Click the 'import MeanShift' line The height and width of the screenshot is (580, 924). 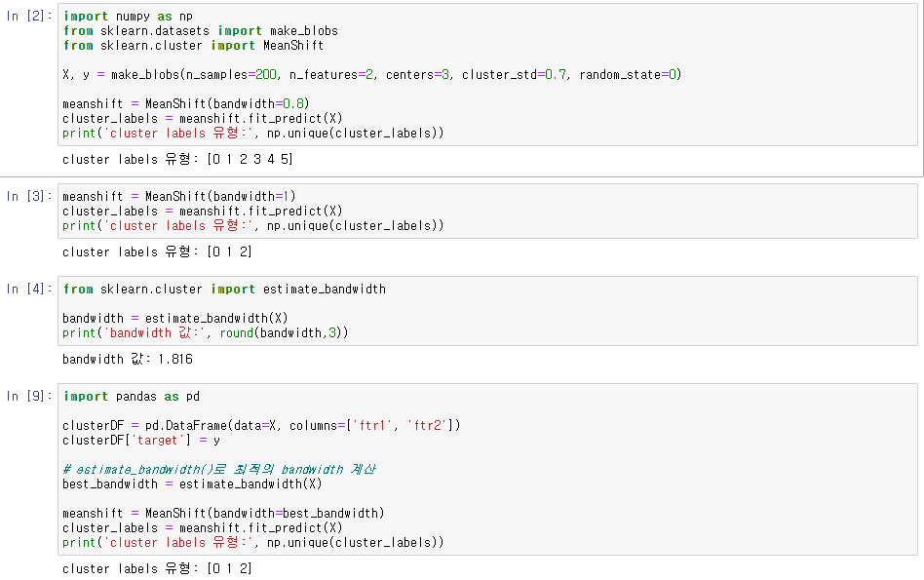click(193, 46)
